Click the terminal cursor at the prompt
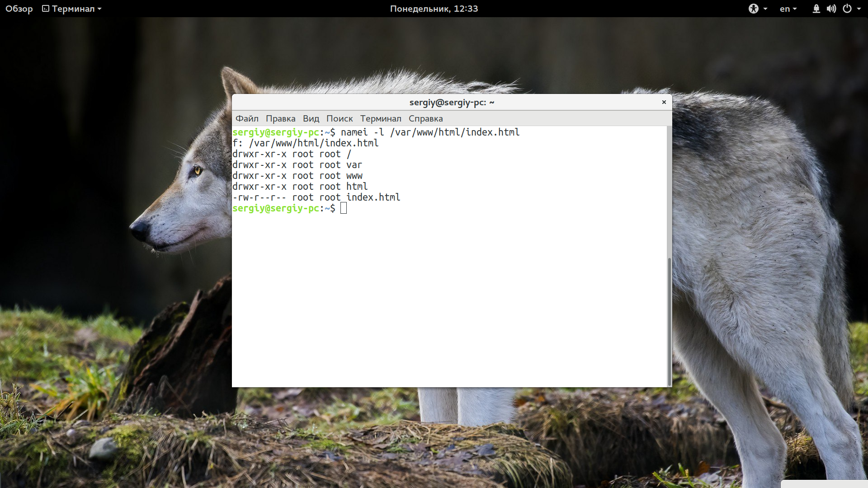Screen dimensions: 868x488 click(x=344, y=208)
